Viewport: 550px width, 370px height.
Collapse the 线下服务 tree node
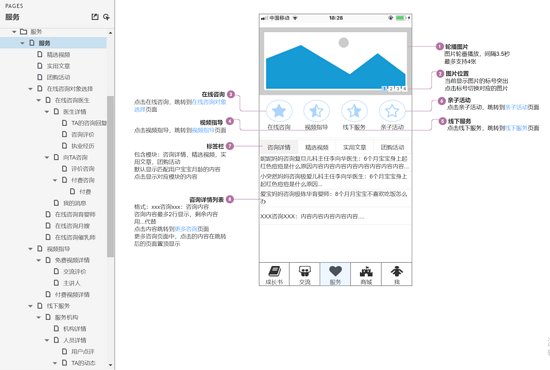[x=31, y=306]
